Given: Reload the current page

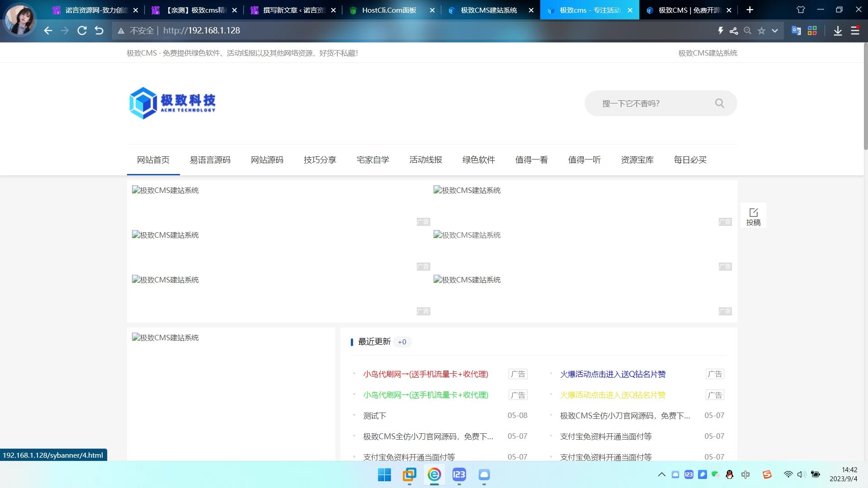Looking at the screenshot, I should tap(82, 30).
